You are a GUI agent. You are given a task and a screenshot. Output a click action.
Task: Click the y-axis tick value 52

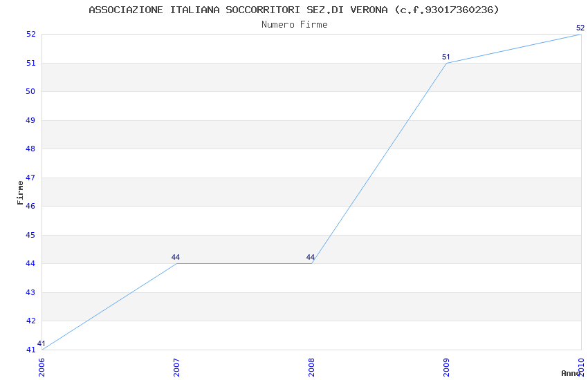coord(30,34)
